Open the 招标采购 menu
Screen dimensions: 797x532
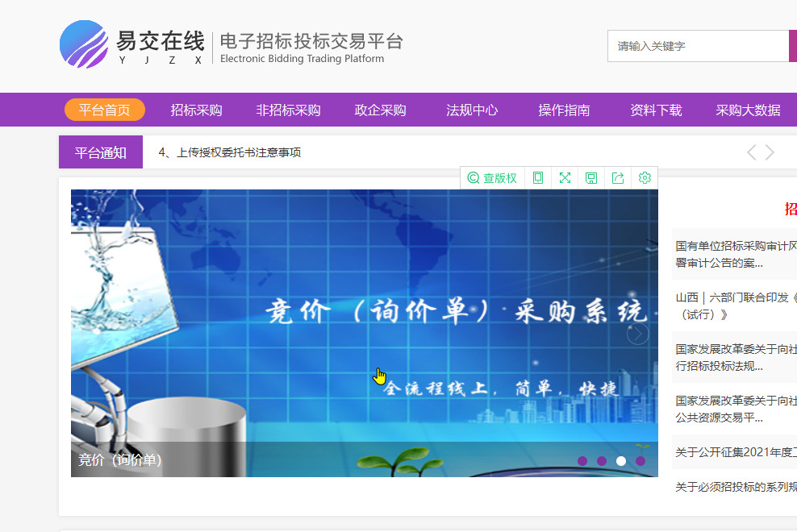(196, 110)
